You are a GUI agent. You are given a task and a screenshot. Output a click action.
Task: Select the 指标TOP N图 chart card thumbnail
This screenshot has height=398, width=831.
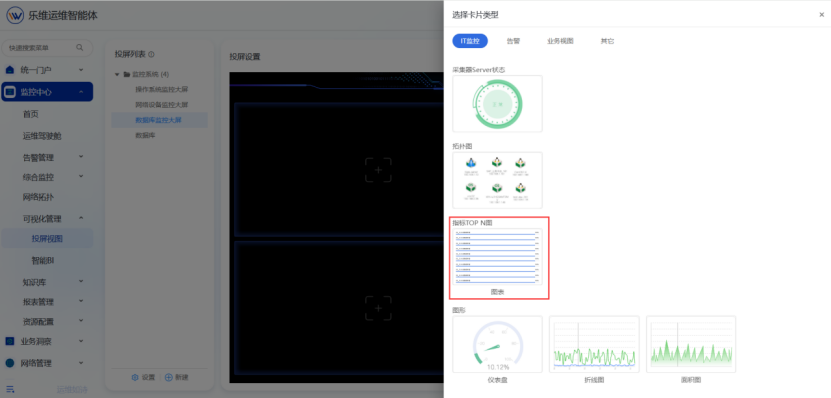[497, 257]
